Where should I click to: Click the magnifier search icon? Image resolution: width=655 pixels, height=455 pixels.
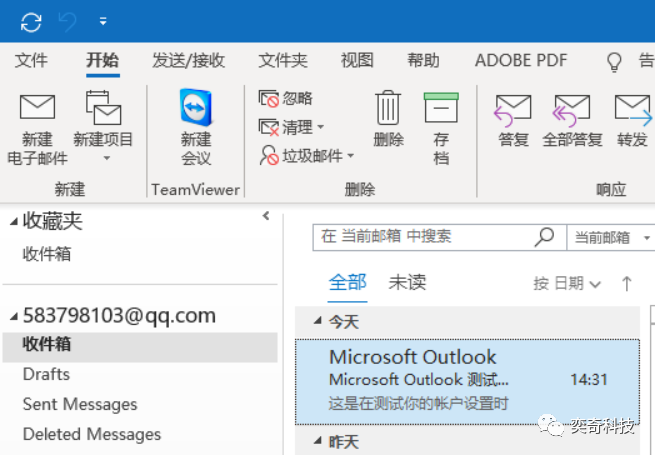[544, 237]
